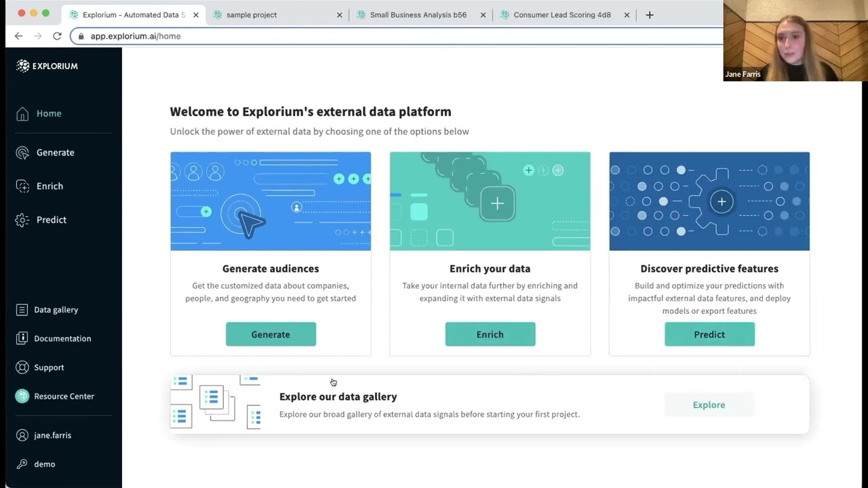This screenshot has width=868, height=488.
Task: Open the jane.farris user profile icon
Action: click(x=22, y=435)
